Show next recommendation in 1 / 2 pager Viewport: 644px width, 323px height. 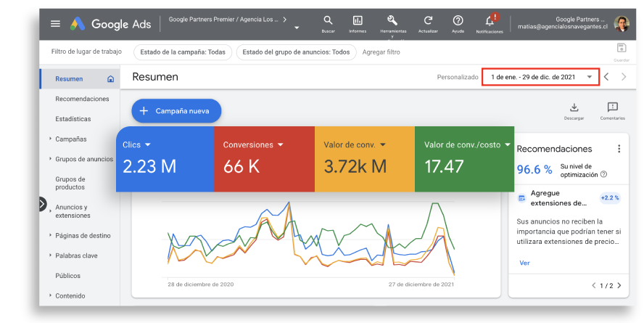tap(619, 285)
